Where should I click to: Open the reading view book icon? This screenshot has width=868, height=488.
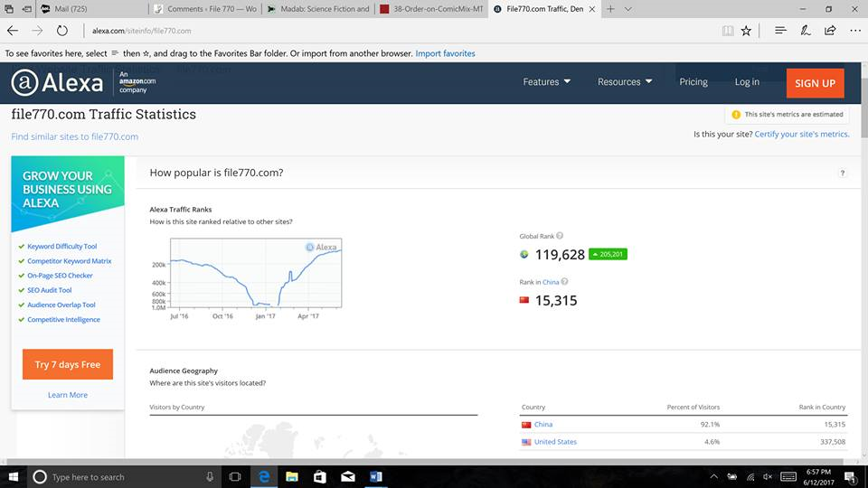(x=728, y=31)
